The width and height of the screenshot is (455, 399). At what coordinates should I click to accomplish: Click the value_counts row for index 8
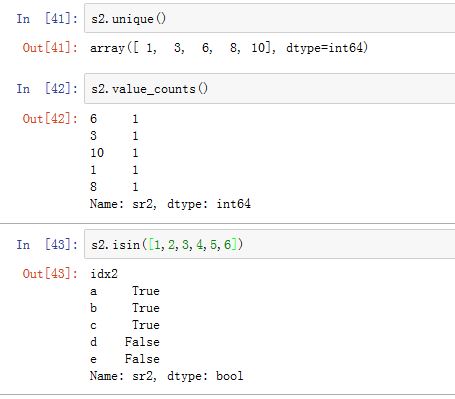pos(114,187)
